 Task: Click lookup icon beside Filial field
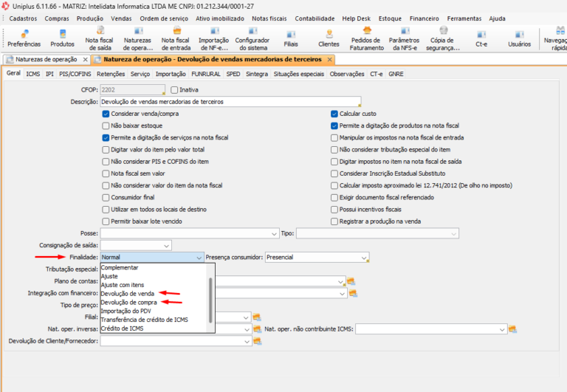[x=257, y=317]
